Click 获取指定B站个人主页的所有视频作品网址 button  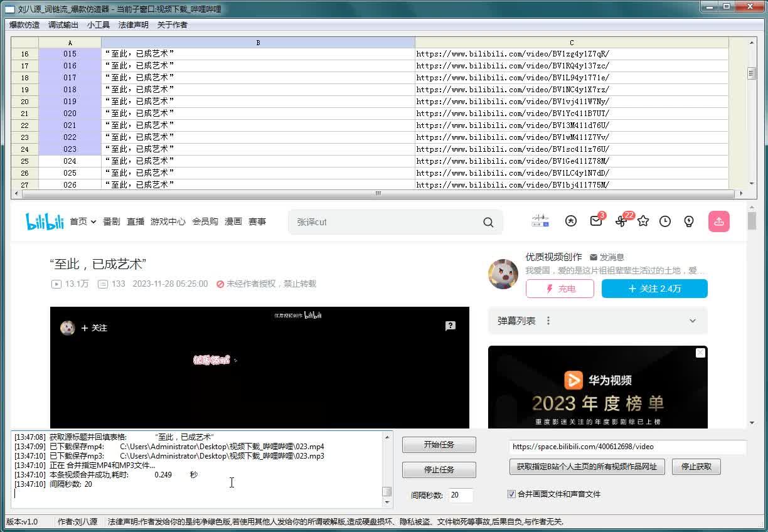click(x=587, y=467)
